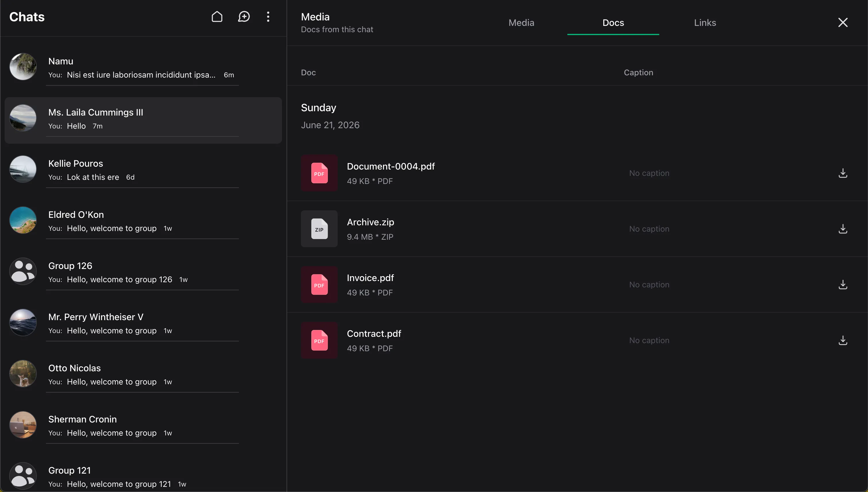Click Eldred O'Kon profile picture
Viewport: 868px width, 492px height.
[23, 220]
